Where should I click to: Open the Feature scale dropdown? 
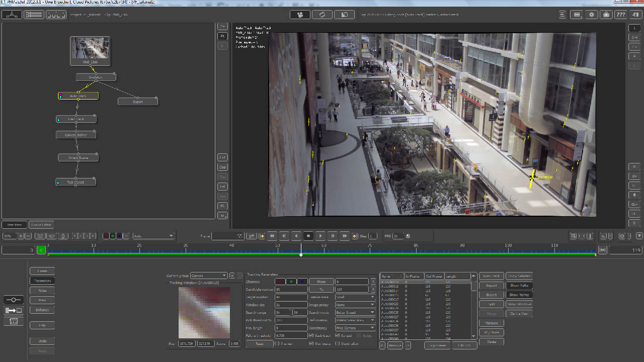pyautogui.click(x=355, y=297)
